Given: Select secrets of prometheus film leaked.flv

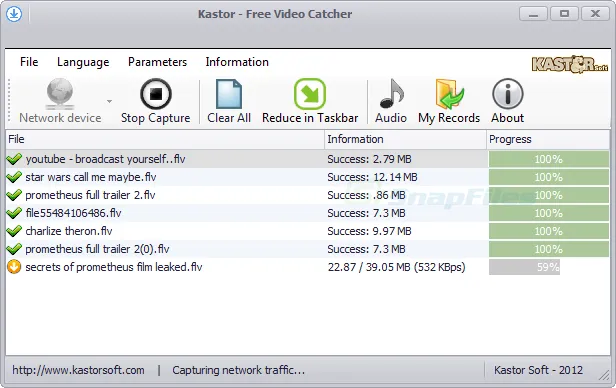Looking at the screenshot, I should [x=114, y=267].
